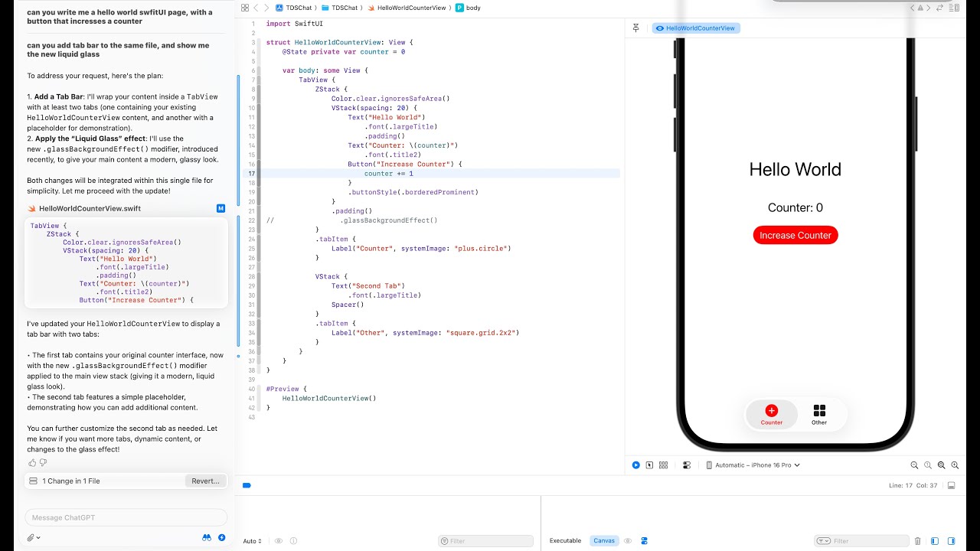This screenshot has height=551, width=980.
Task: Open HelloWorldCounterView.swift in chat panel
Action: [x=90, y=208]
